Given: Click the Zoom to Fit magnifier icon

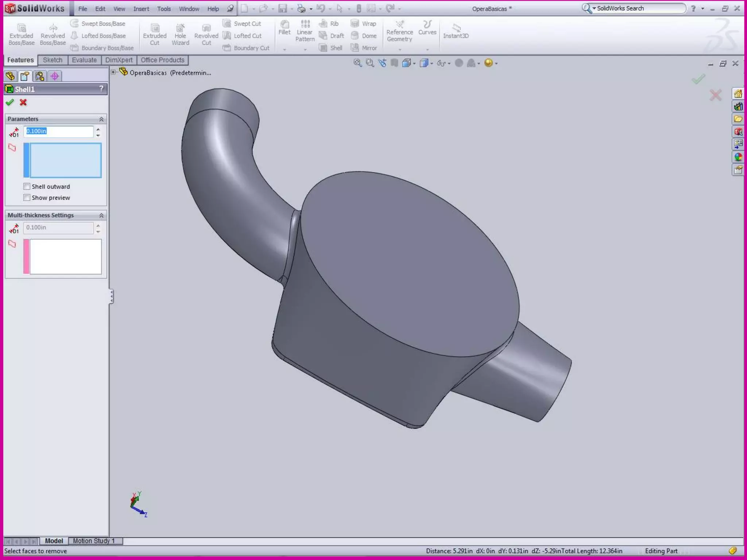Looking at the screenshot, I should pyautogui.click(x=357, y=63).
